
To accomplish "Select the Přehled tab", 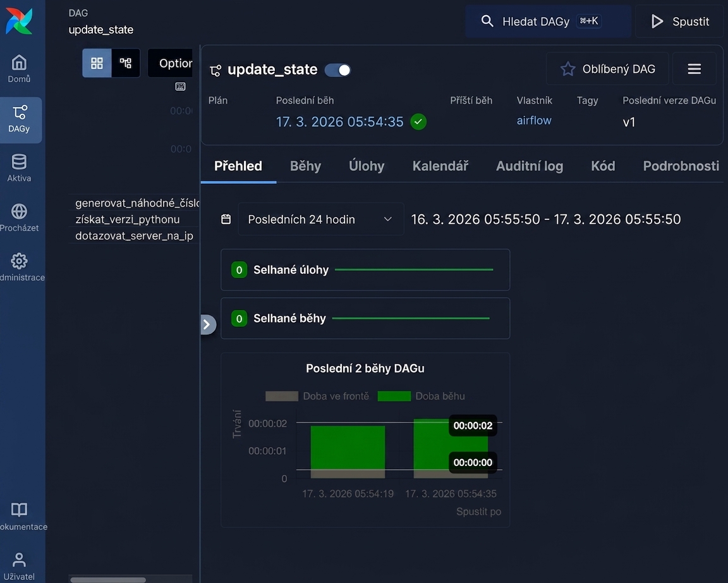I will (238, 166).
